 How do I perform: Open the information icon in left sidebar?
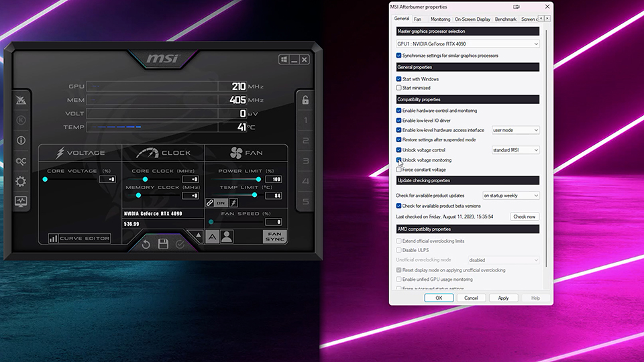[x=21, y=141]
